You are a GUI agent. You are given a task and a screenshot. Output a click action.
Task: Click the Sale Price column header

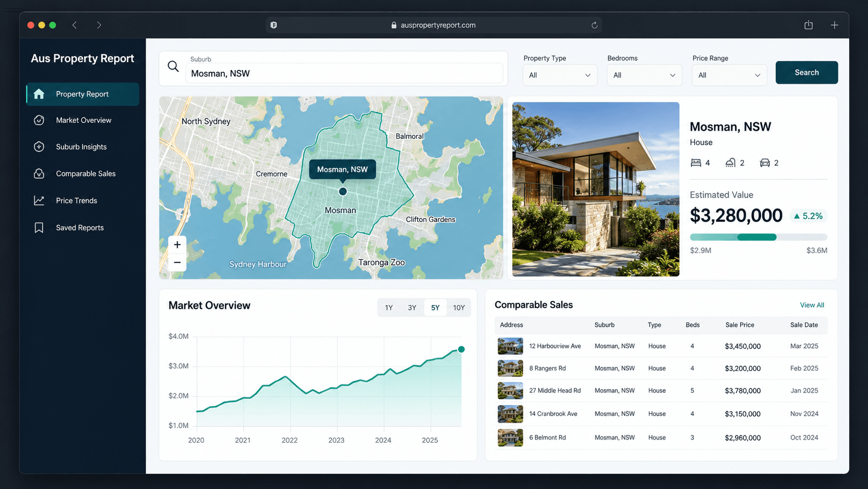pos(740,325)
